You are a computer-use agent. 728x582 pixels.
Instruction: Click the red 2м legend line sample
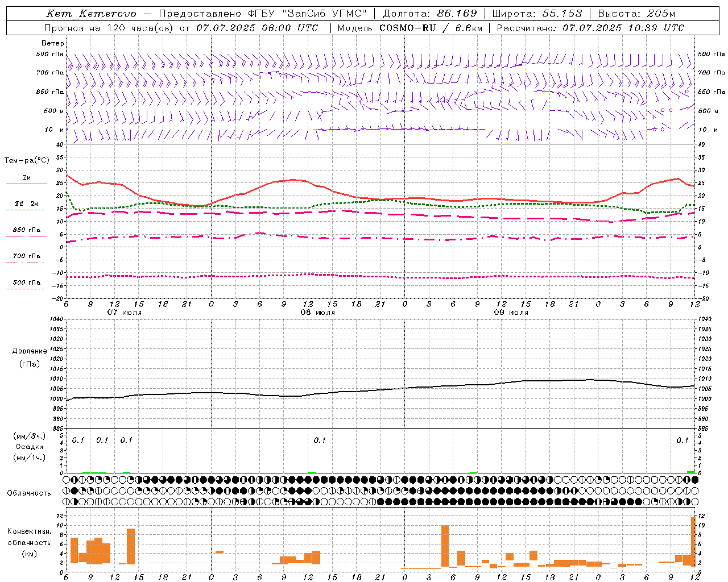click(x=26, y=184)
